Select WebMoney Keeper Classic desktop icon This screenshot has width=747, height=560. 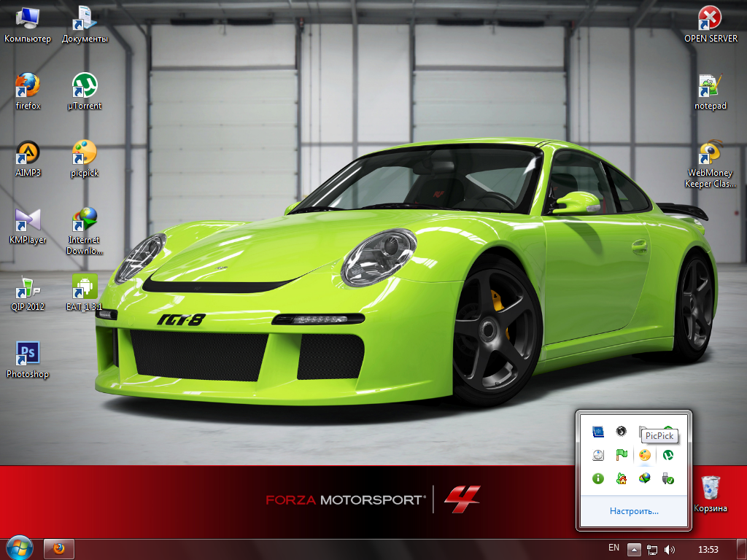[x=709, y=154]
